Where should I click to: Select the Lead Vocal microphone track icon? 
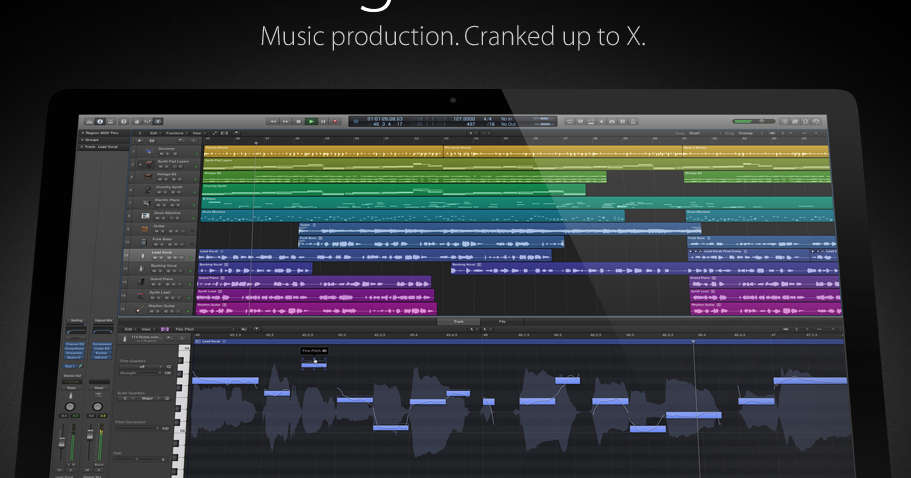142,256
